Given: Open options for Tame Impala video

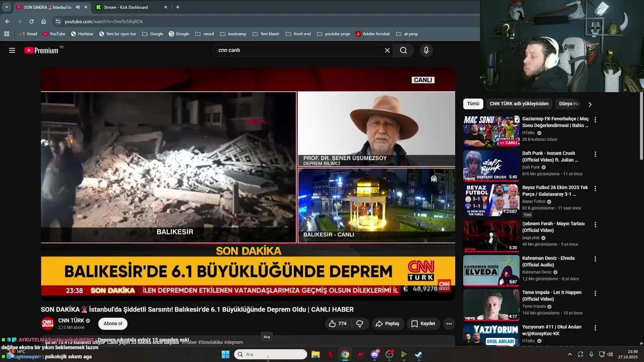Looking at the screenshot, I should [595, 293].
